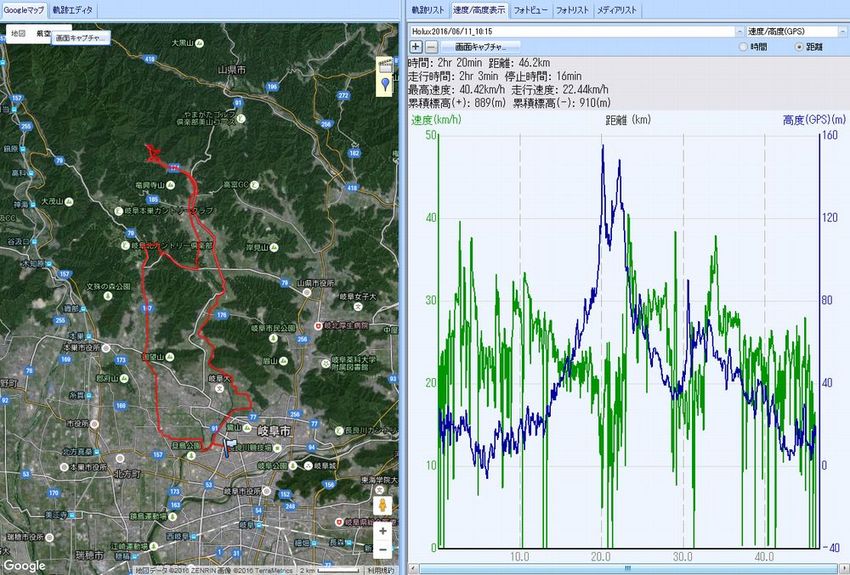The width and height of the screenshot is (850, 575).
Task: Open the 軌跡リスト tab
Action: click(x=428, y=10)
